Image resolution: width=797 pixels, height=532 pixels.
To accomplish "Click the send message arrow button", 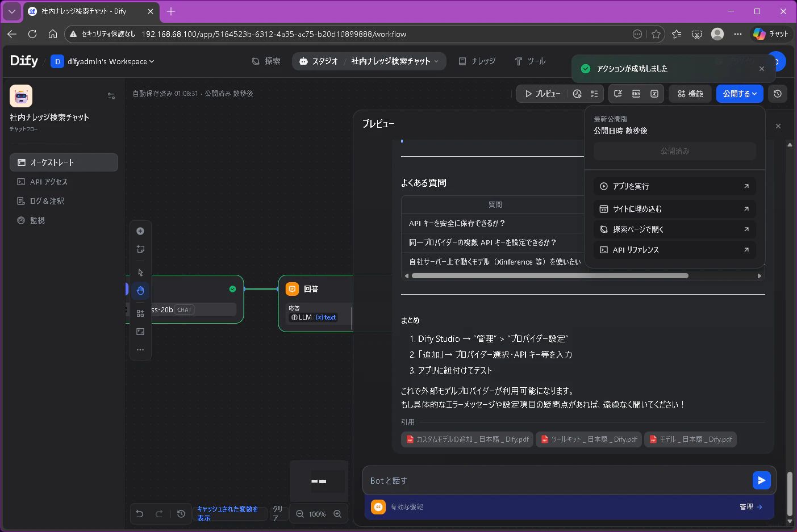I will click(761, 480).
